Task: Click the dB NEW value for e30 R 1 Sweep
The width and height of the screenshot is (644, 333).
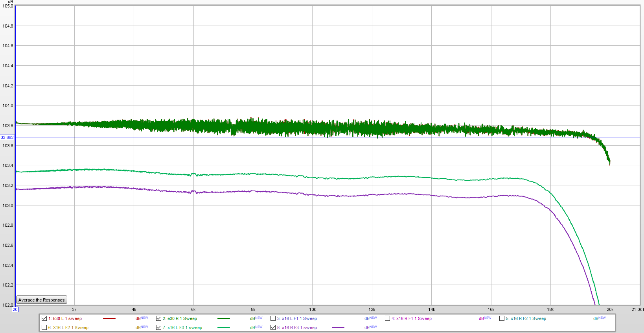Action: (x=256, y=318)
